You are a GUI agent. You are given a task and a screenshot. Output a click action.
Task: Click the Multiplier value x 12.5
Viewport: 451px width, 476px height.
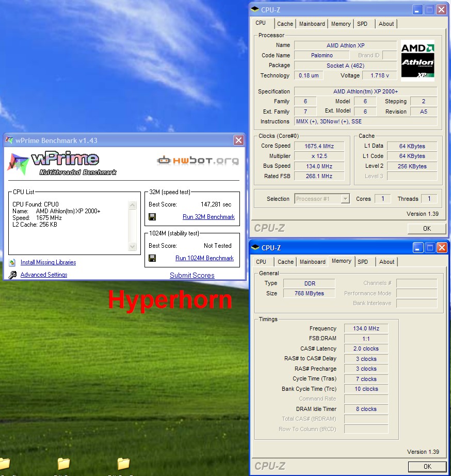click(x=319, y=156)
